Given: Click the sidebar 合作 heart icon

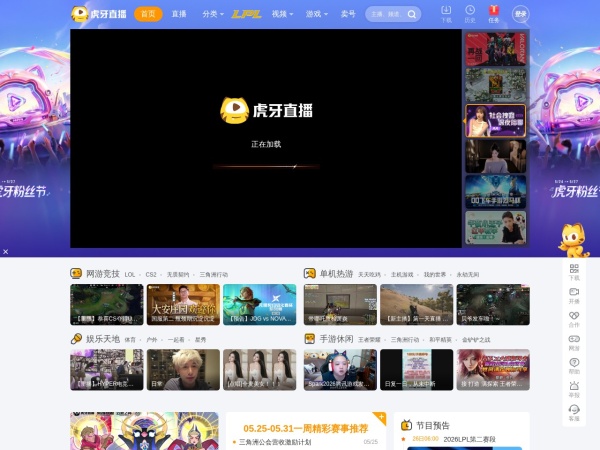Looking at the screenshot, I should coord(574,315).
